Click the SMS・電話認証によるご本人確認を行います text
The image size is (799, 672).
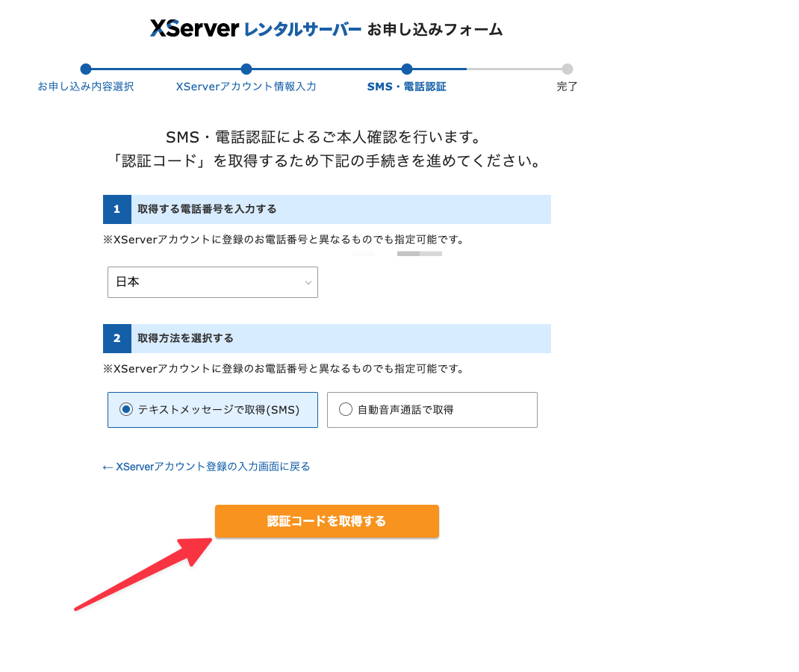click(x=323, y=137)
